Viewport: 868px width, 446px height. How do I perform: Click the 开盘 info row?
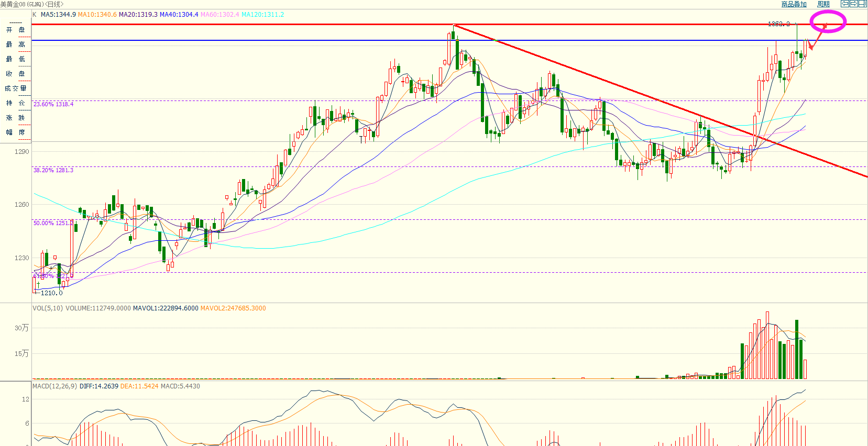(16, 30)
